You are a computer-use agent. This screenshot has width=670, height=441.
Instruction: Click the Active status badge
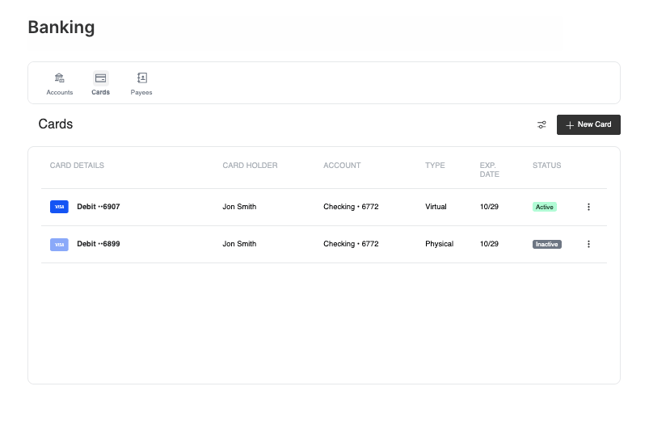pos(544,207)
